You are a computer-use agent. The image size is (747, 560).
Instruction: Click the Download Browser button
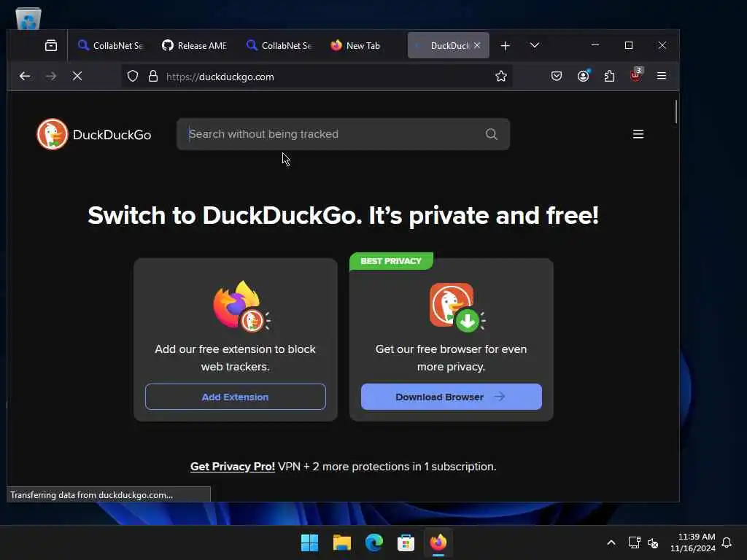click(x=451, y=397)
